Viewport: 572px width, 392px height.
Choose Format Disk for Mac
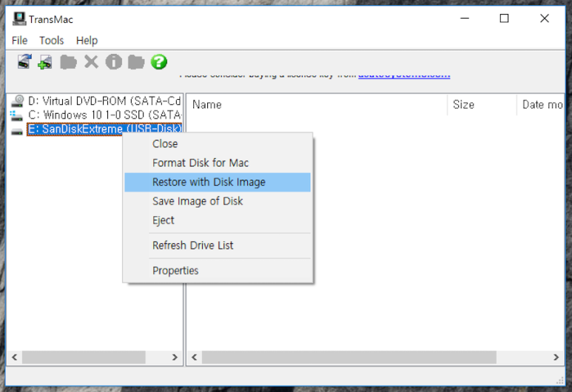click(218, 163)
